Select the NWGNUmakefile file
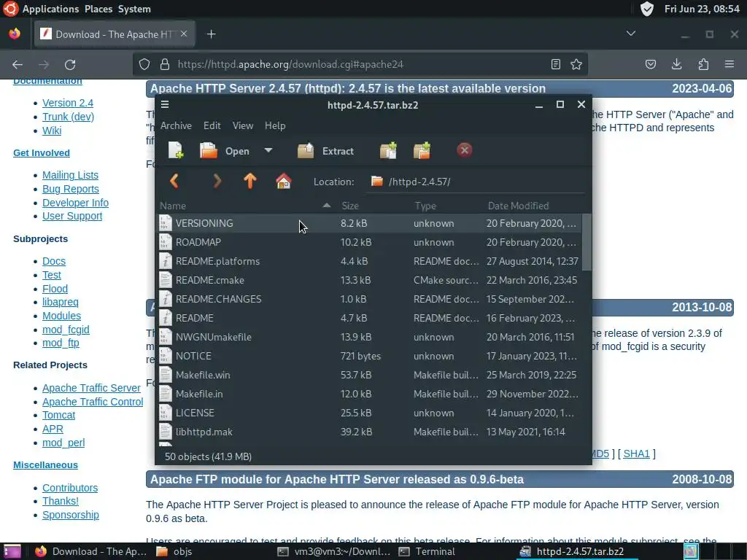747x560 pixels. click(369, 337)
